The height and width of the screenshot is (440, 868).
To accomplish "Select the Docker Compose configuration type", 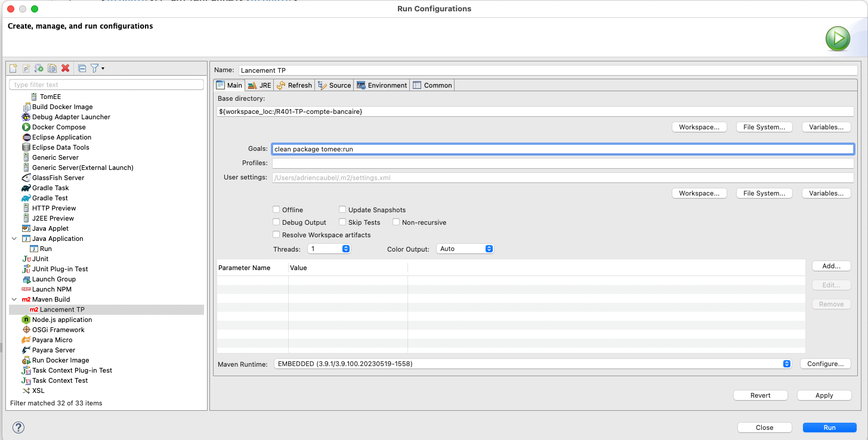I will tap(58, 127).
